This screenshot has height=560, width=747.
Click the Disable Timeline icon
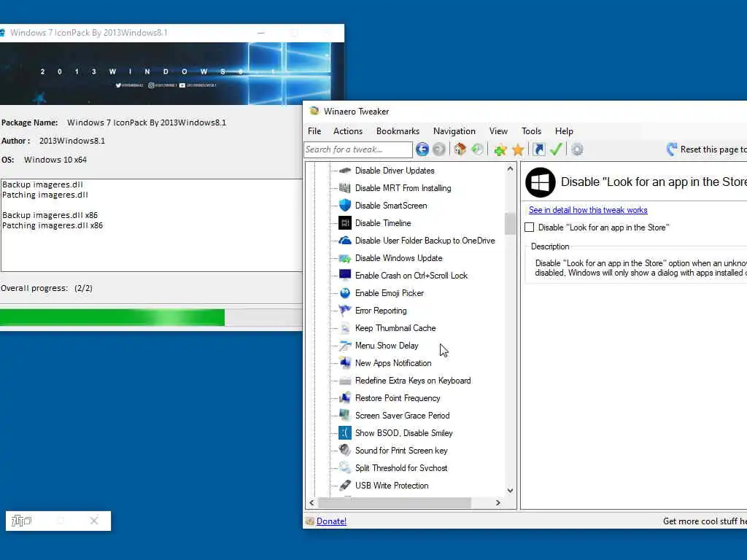pos(345,223)
